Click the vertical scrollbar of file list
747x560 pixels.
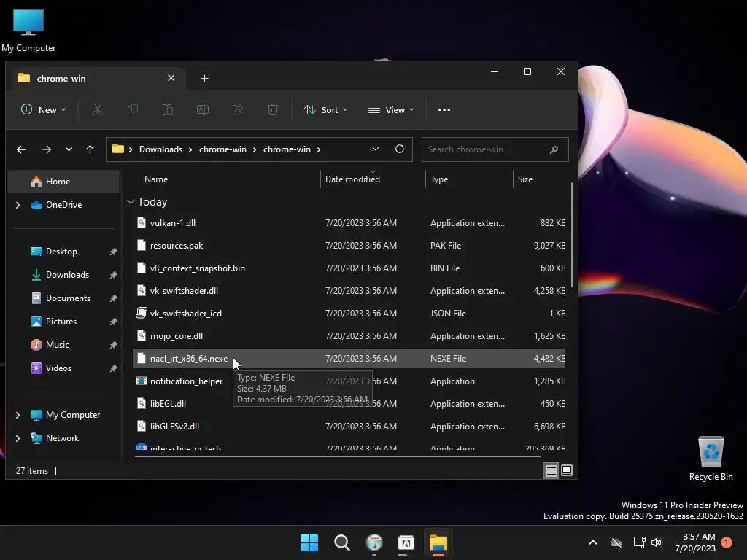571,235
